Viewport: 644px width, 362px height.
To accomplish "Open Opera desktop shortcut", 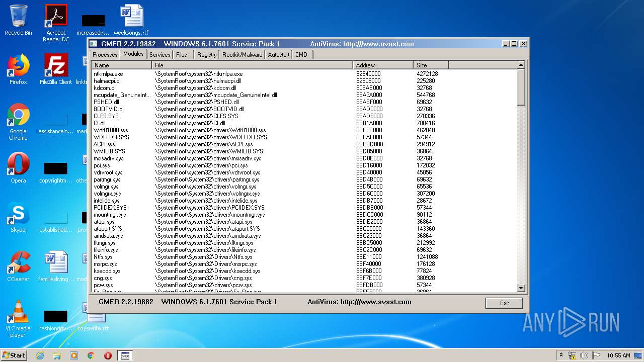I will point(18,168).
